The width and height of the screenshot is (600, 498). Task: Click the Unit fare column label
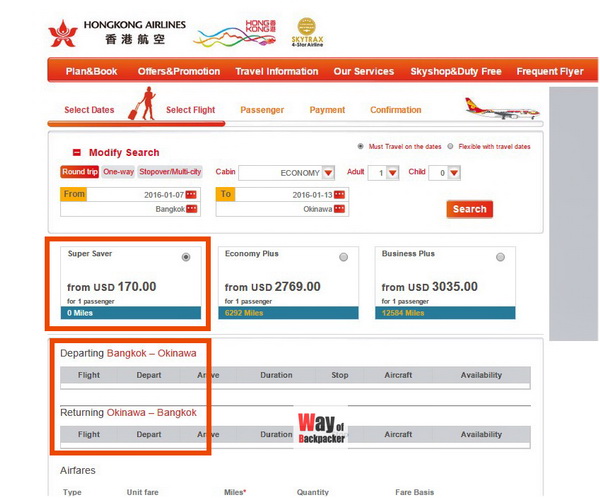click(x=142, y=492)
